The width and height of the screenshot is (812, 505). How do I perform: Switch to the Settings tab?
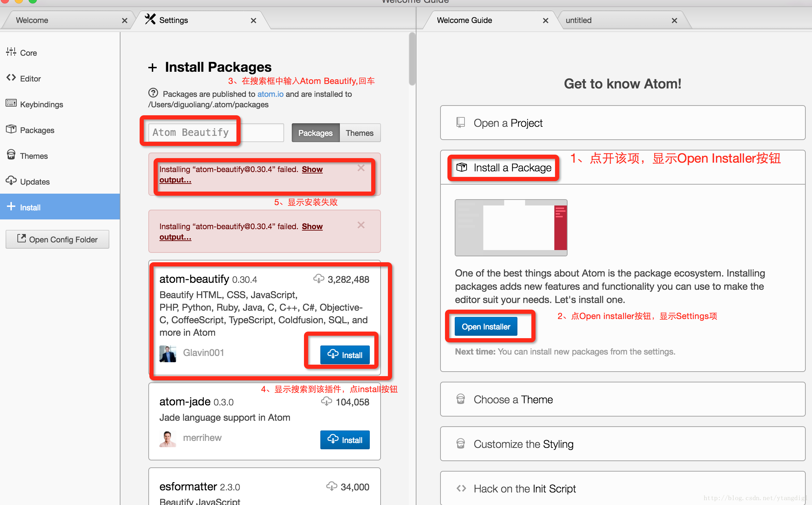(x=202, y=20)
